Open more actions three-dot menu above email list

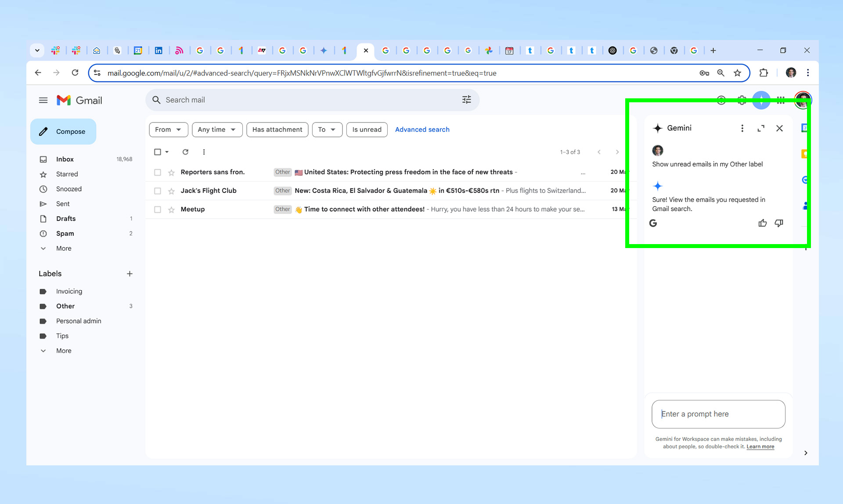tap(204, 152)
